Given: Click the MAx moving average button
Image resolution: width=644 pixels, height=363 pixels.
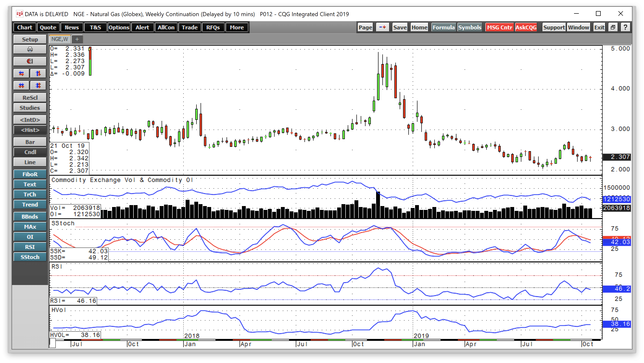Looking at the screenshot, I should (x=30, y=227).
